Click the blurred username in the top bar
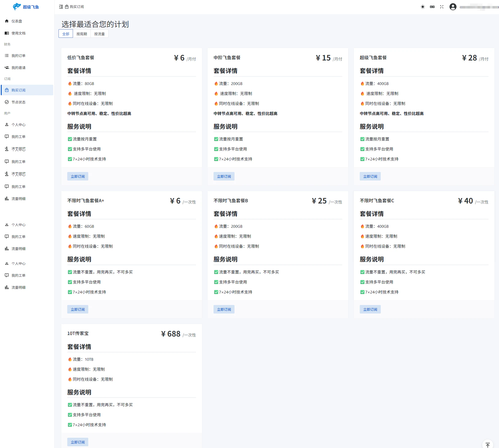499x448 pixels. click(x=479, y=7)
